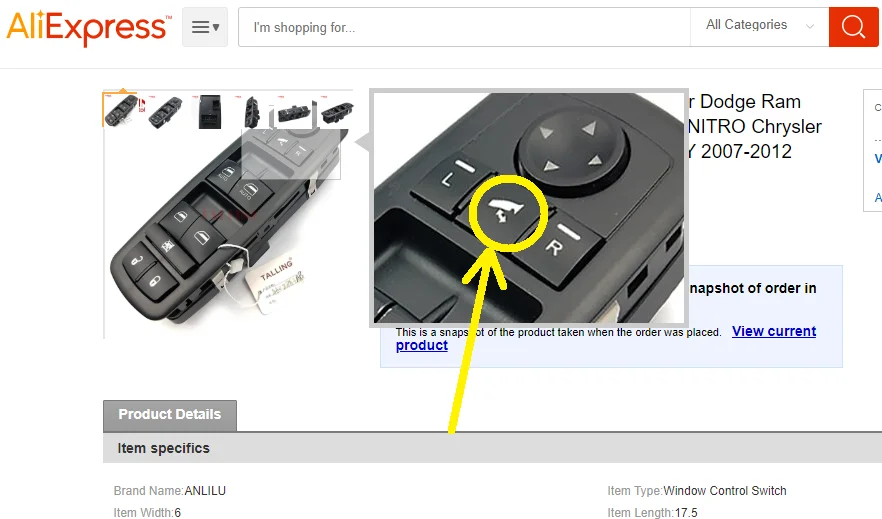Select the third thumbnail showing switch back
Viewport: 882px width, 519px height.
coord(209,111)
